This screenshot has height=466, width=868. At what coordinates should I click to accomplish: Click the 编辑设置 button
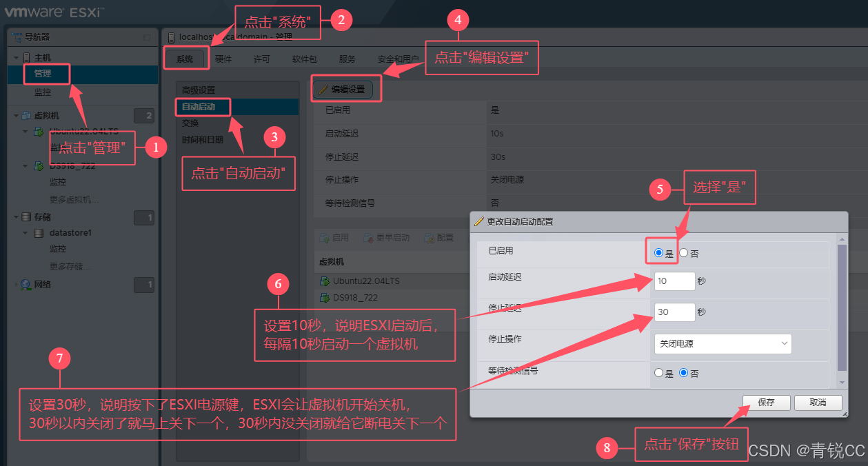tap(343, 89)
